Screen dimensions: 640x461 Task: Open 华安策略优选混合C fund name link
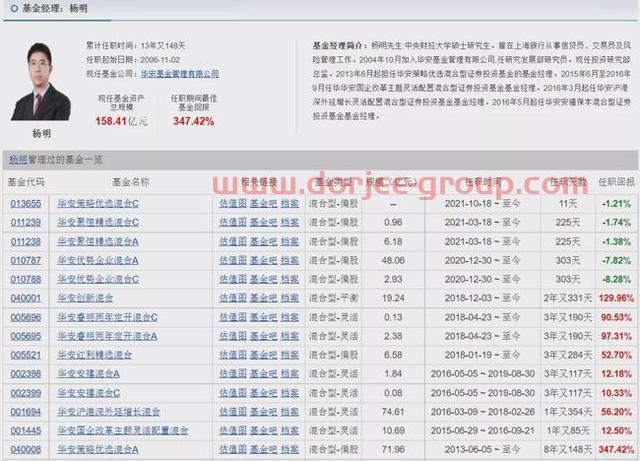98,203
